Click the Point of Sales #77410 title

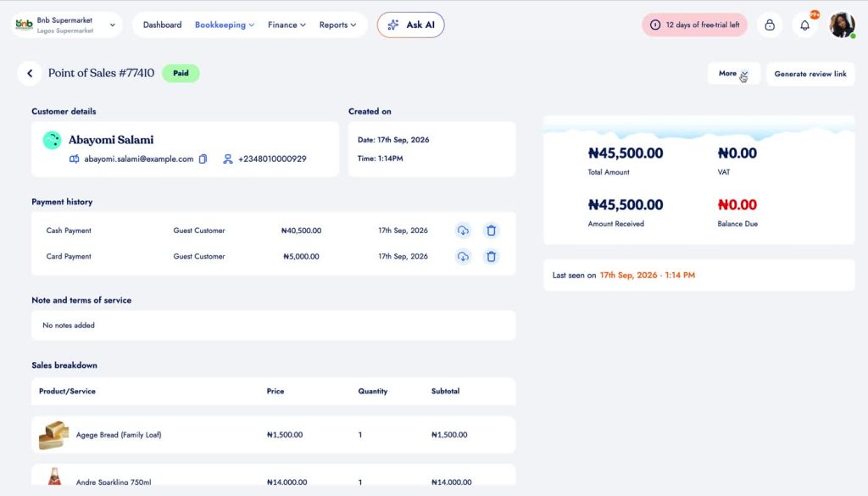[x=102, y=73]
